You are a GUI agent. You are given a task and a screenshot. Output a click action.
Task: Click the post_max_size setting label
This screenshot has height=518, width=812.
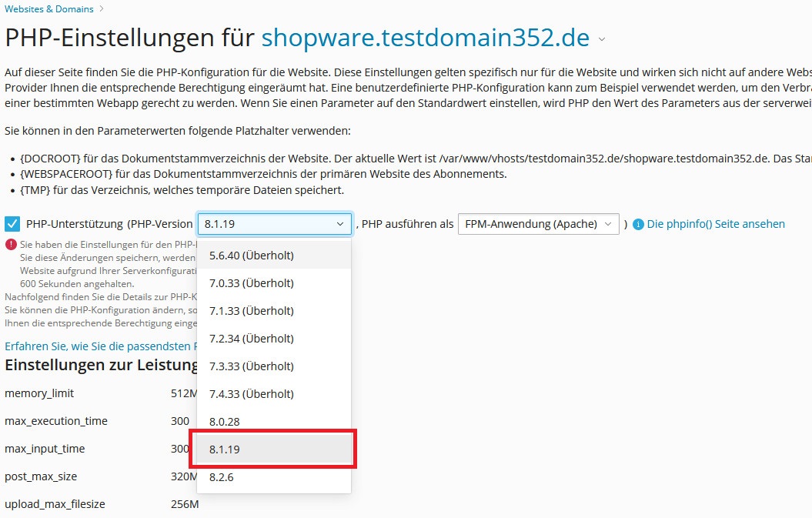(x=41, y=476)
